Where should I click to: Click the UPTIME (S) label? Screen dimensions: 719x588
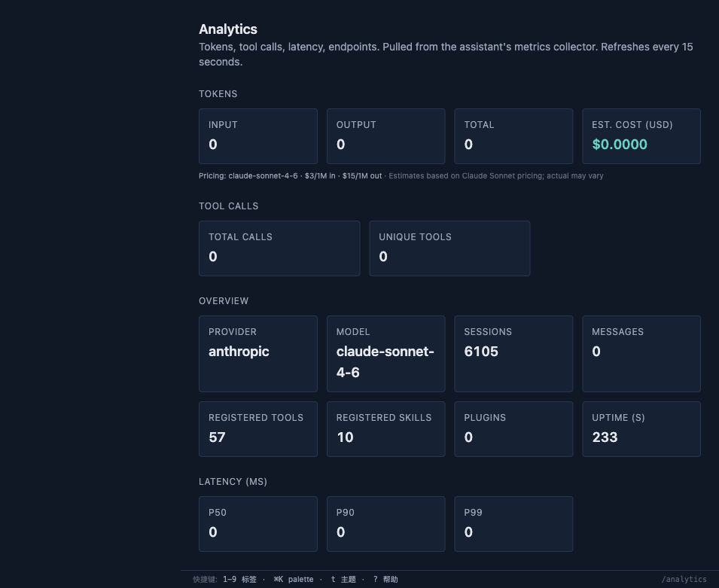(618, 418)
